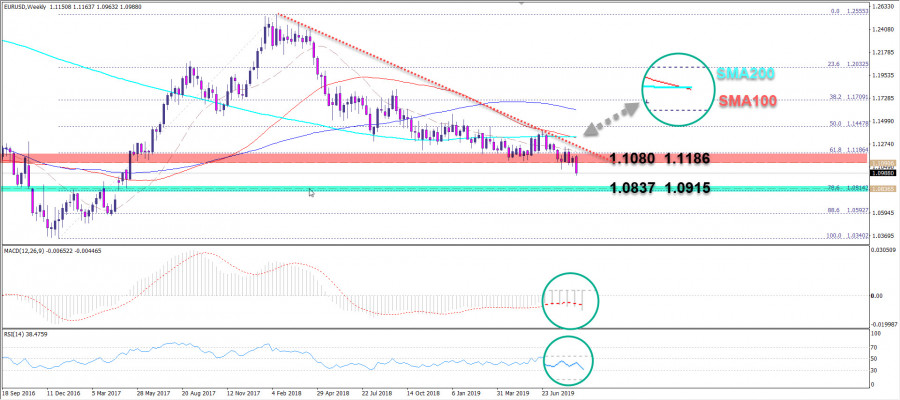Viewport: 900px width, 400px height.
Task: Click the cyan SMA200 text label
Action: (x=746, y=73)
